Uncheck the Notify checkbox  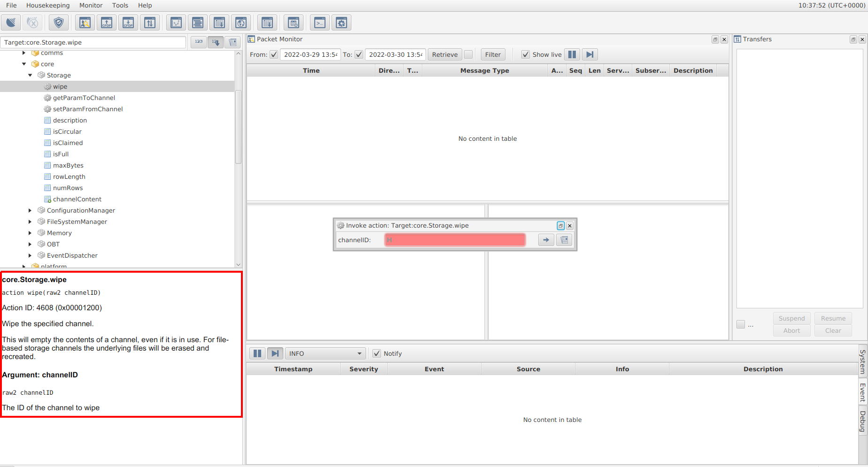(377, 353)
